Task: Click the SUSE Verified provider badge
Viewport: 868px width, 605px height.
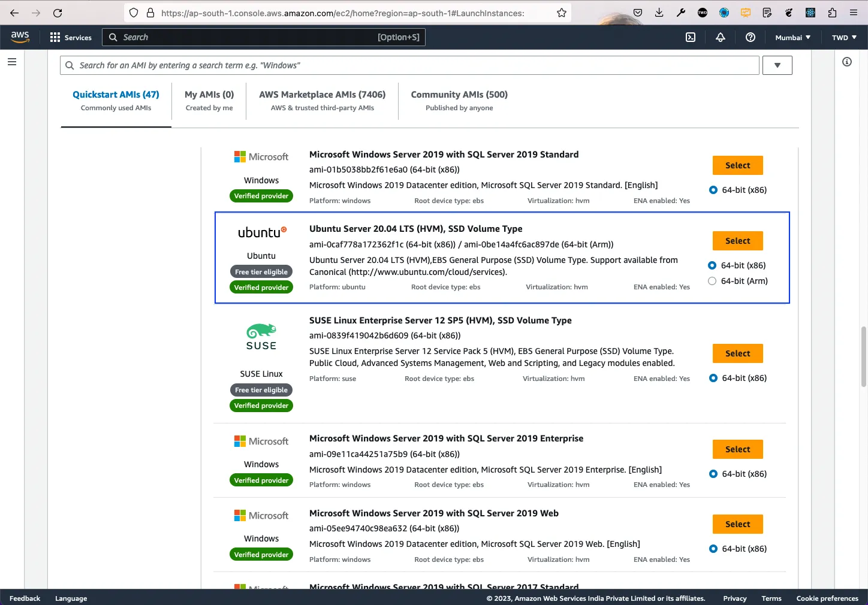Action: (261, 406)
